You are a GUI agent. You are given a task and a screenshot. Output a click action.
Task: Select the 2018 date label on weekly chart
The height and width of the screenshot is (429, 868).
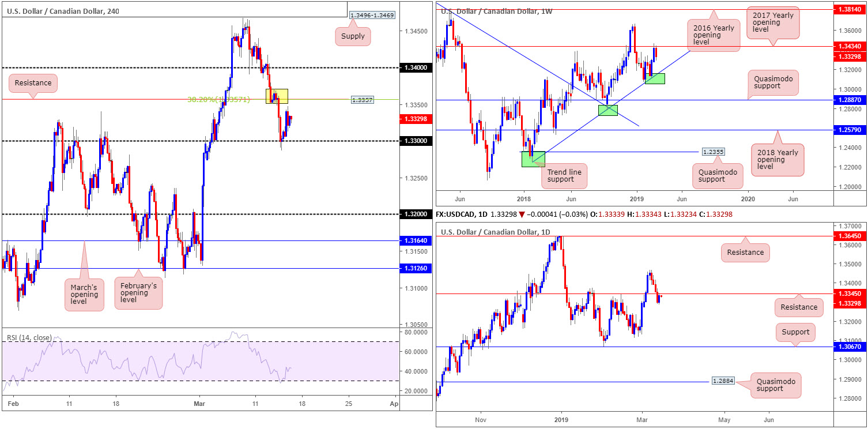pyautogui.click(x=524, y=199)
